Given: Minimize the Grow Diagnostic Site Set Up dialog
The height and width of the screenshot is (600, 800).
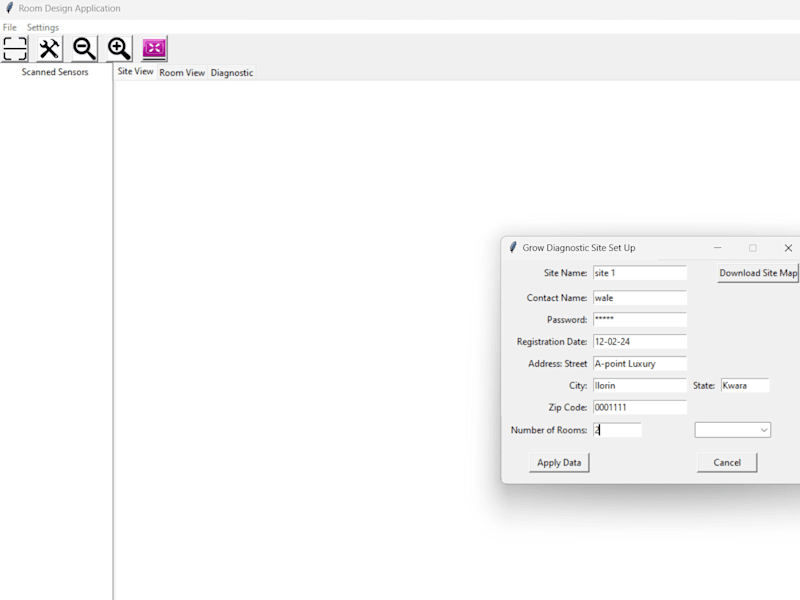Looking at the screenshot, I should point(717,248).
